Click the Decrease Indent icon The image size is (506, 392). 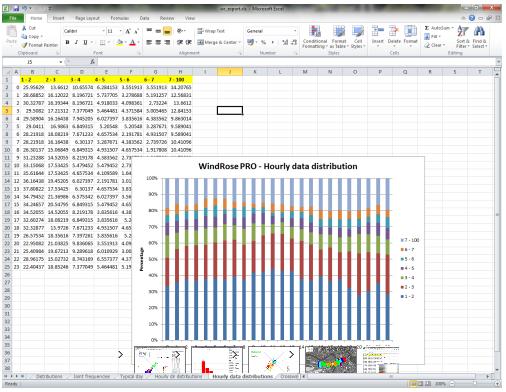pyautogui.click(x=180, y=42)
